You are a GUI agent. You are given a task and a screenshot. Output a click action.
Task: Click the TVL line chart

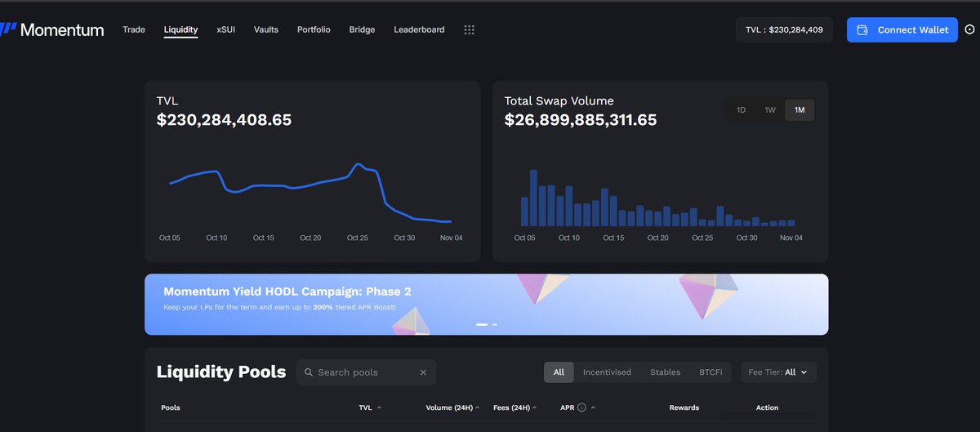point(310,193)
